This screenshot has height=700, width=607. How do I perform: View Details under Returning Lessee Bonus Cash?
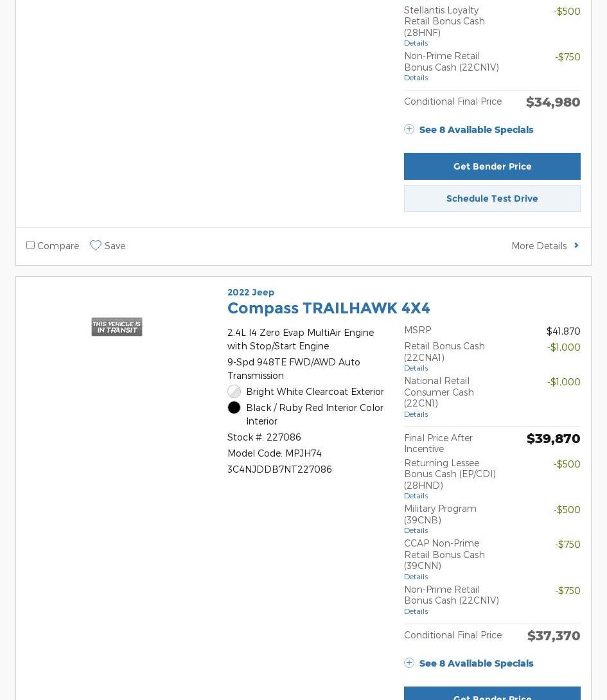(416, 496)
